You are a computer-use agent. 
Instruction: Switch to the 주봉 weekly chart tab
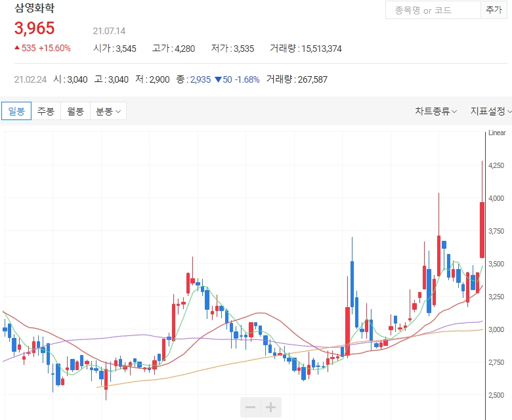(x=46, y=111)
